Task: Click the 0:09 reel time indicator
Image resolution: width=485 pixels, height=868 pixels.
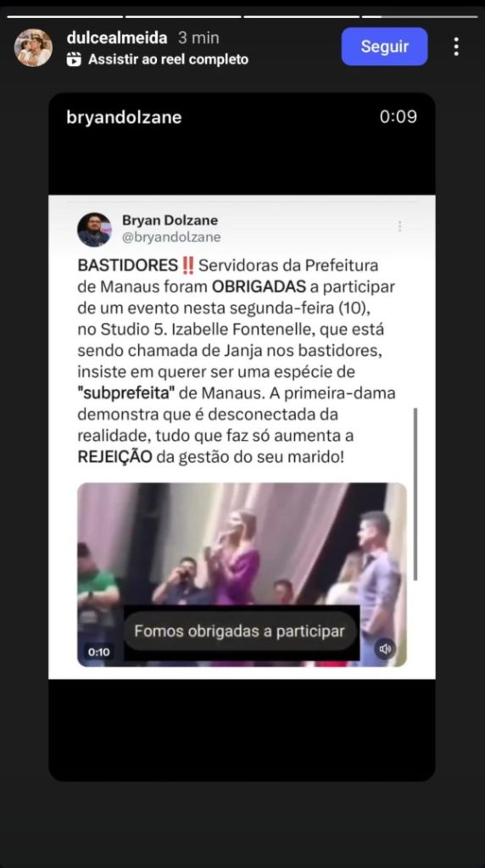Action: tap(398, 117)
